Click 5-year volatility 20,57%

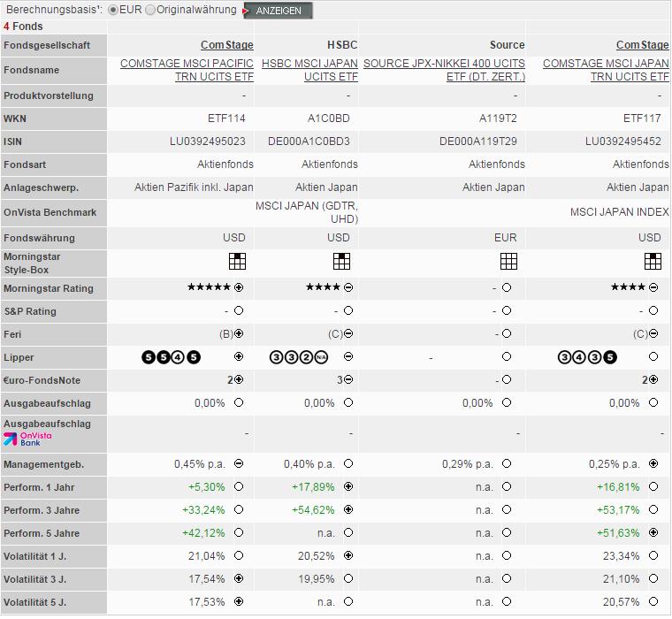[621, 602]
